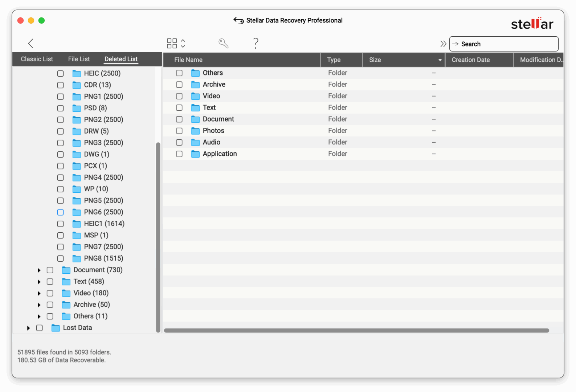Check the Audio row checkbox
576x392 pixels.
179,142
